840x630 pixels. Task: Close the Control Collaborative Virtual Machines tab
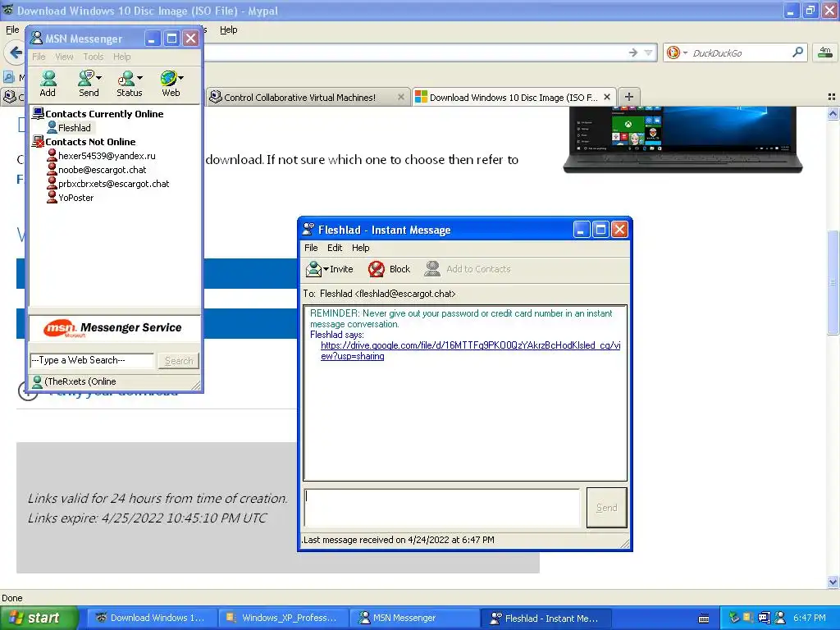400,97
